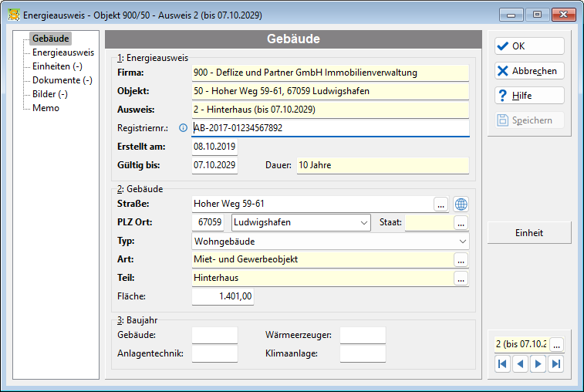
Task: Open Dokumente (-) in the tree
Action: [62, 80]
